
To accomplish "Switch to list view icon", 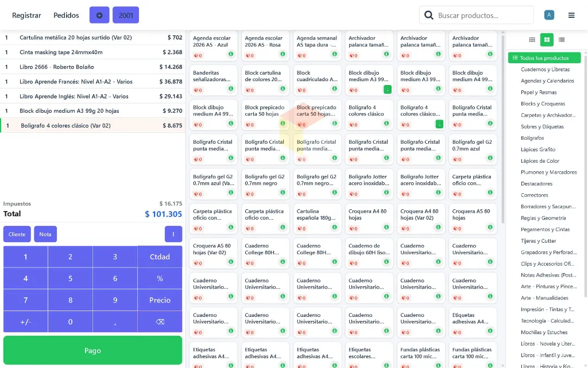I will [x=562, y=40].
